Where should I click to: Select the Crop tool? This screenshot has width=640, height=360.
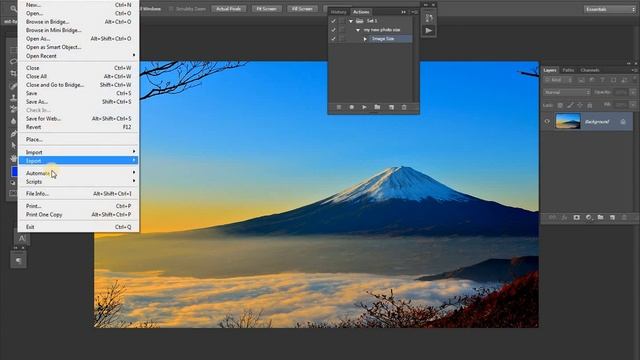point(13,73)
